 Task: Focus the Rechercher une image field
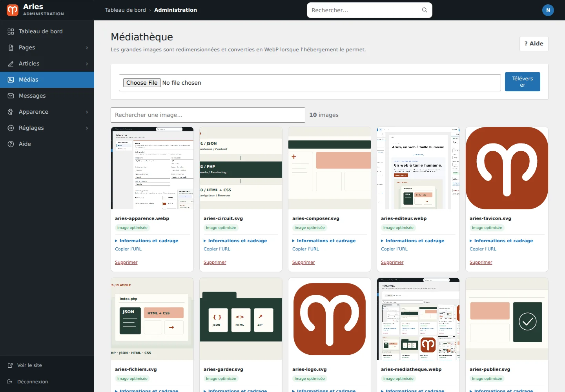pyautogui.click(x=208, y=115)
